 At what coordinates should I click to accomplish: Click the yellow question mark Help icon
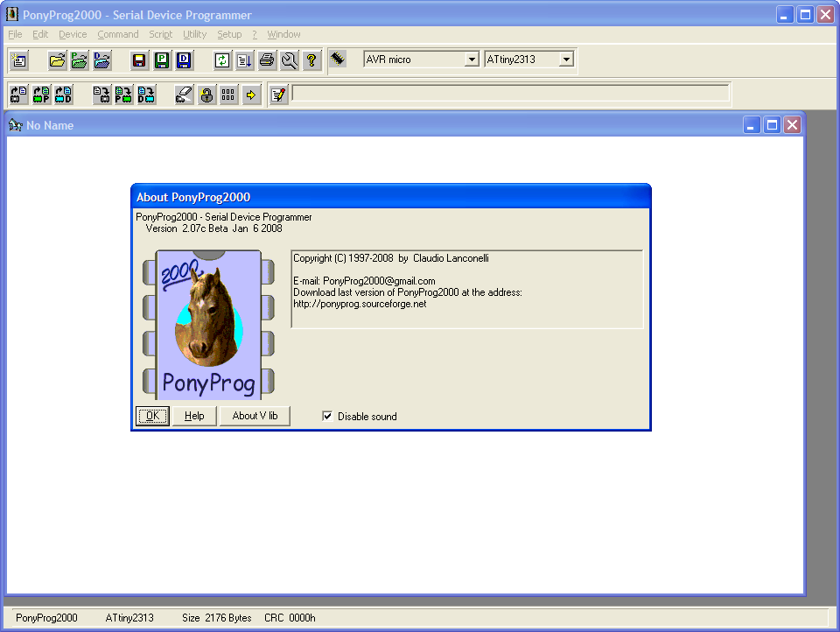coord(311,60)
